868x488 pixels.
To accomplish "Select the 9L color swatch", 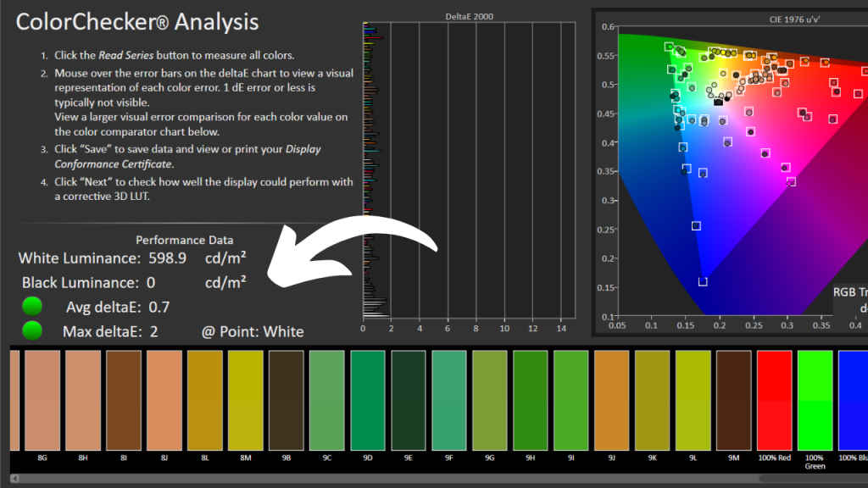I will pyautogui.click(x=693, y=400).
